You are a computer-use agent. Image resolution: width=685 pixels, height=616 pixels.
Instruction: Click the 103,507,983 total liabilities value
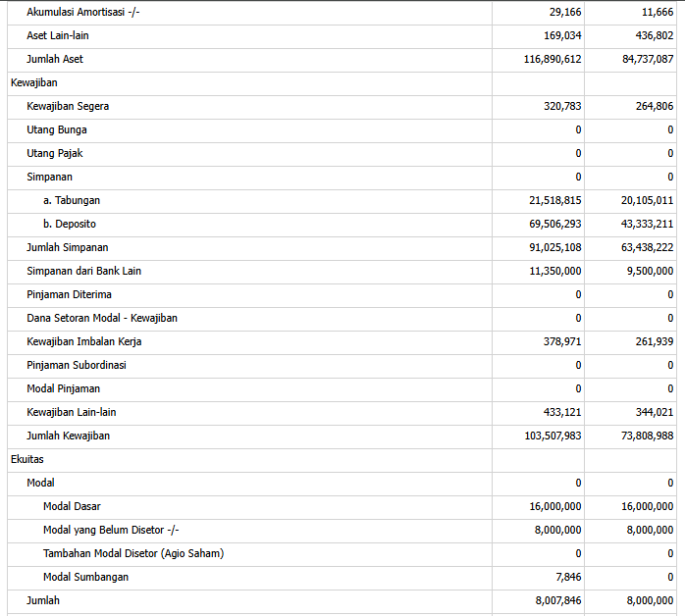553,436
